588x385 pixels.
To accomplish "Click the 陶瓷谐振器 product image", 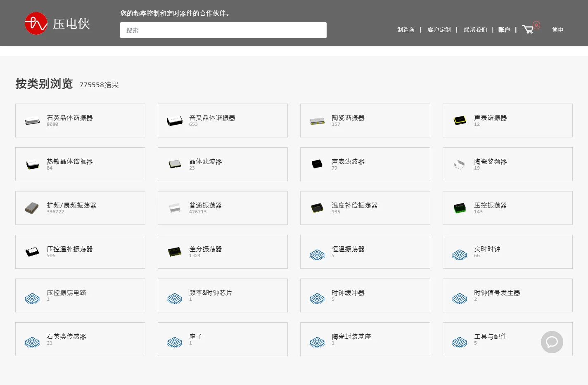I will [x=317, y=121].
